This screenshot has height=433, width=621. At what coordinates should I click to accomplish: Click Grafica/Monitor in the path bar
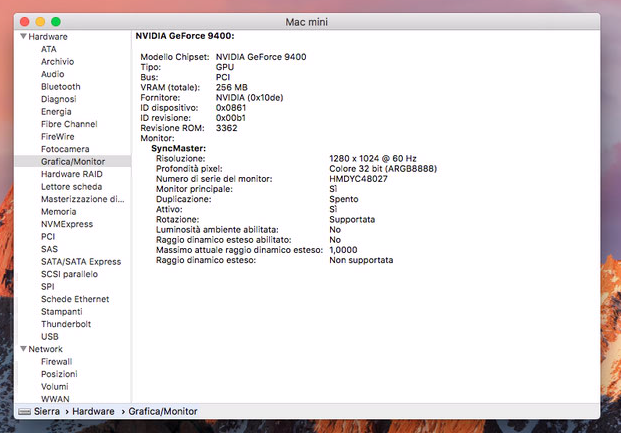pyautogui.click(x=163, y=412)
